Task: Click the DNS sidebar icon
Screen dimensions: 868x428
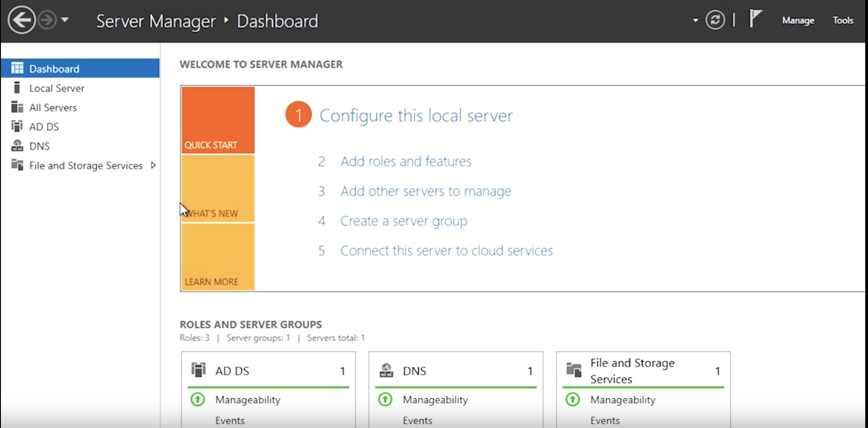Action: click(17, 146)
